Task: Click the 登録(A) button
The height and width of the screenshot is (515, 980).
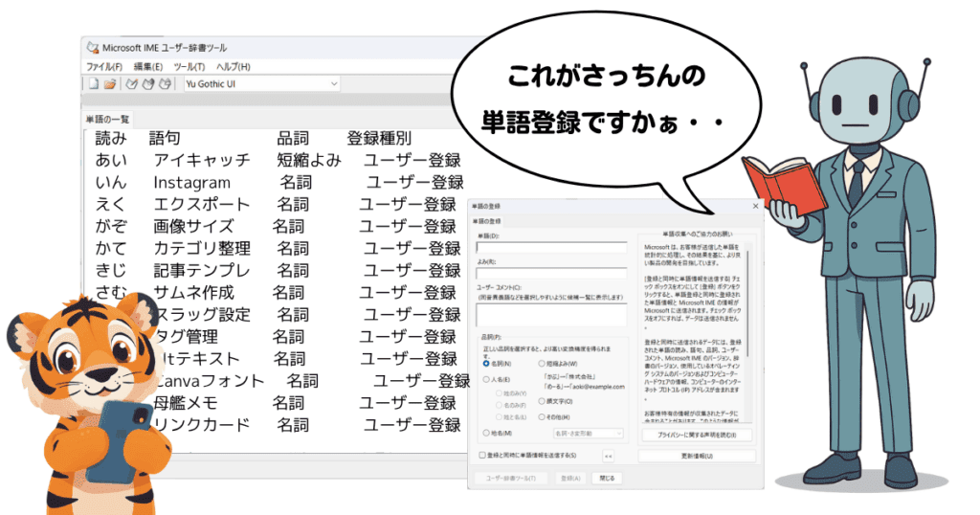Action: tap(570, 478)
